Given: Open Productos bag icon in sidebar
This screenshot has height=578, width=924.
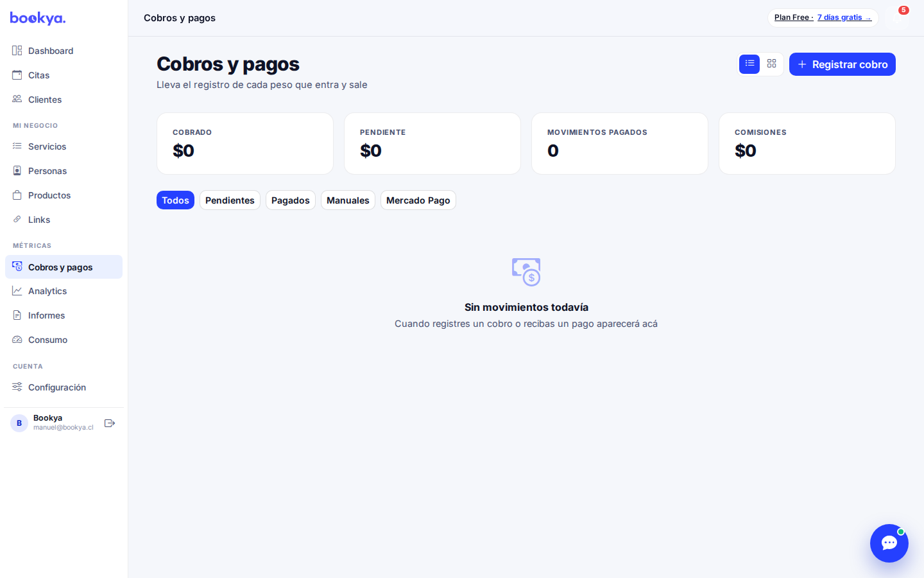Looking at the screenshot, I should pyautogui.click(x=17, y=195).
